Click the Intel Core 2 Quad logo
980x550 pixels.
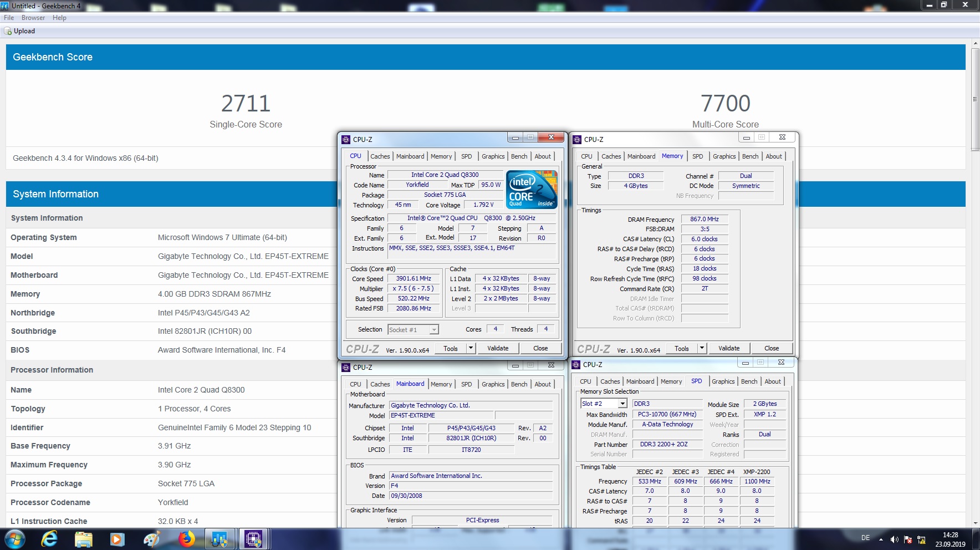click(532, 190)
